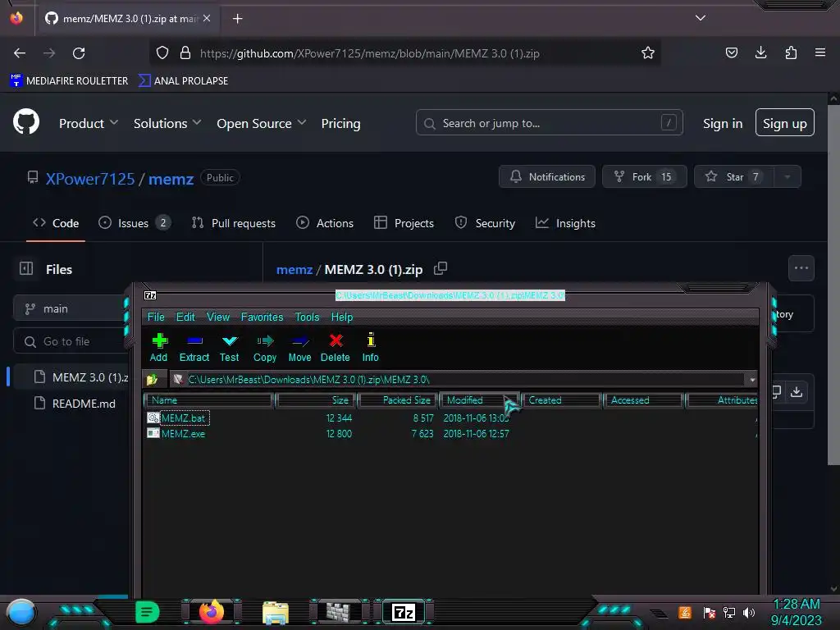Bookmark this page with the star icon
Image resolution: width=840 pixels, height=630 pixels.
[648, 53]
